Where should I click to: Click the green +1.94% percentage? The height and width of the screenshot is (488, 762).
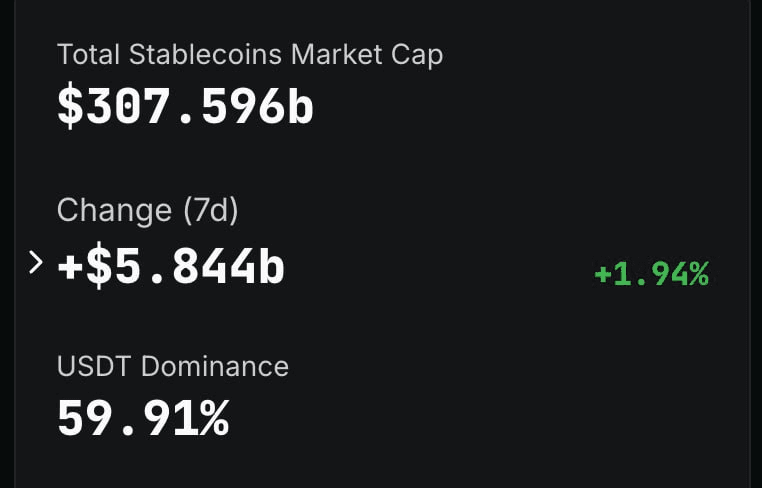click(651, 274)
